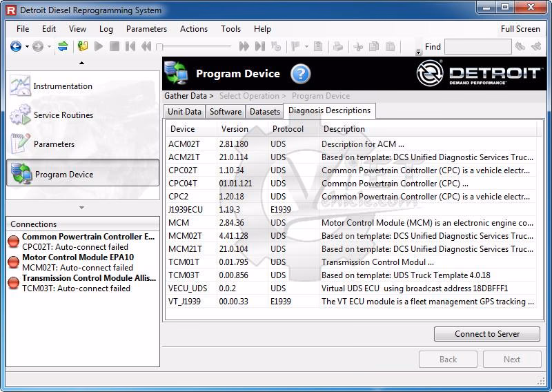
Task: Expand the toolbar overflow options arrow
Action: 418,52
